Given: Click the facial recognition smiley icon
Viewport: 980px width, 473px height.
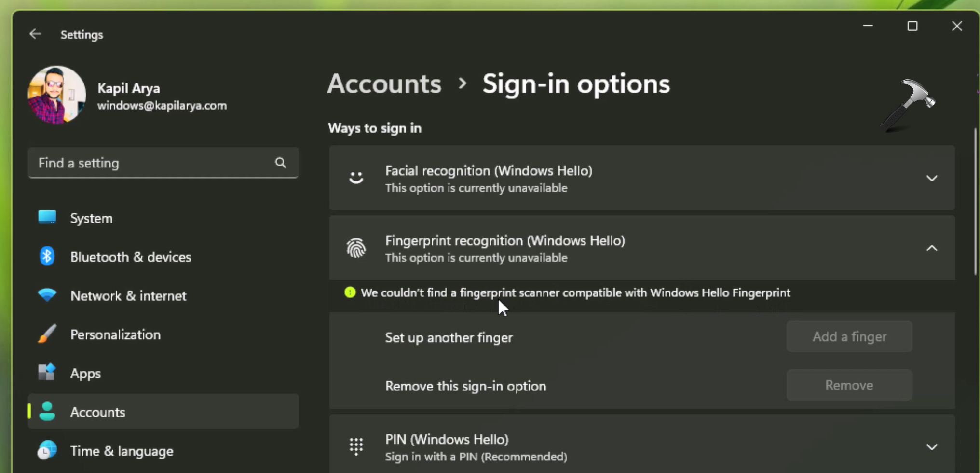Looking at the screenshot, I should tap(356, 178).
